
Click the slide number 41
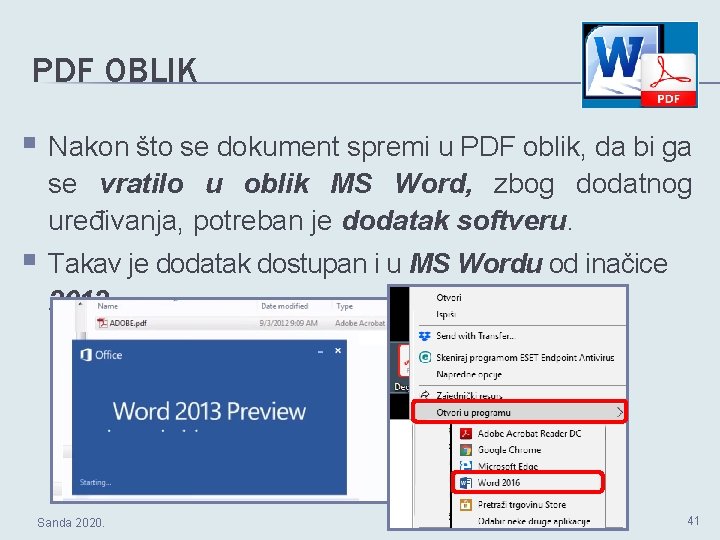click(693, 521)
